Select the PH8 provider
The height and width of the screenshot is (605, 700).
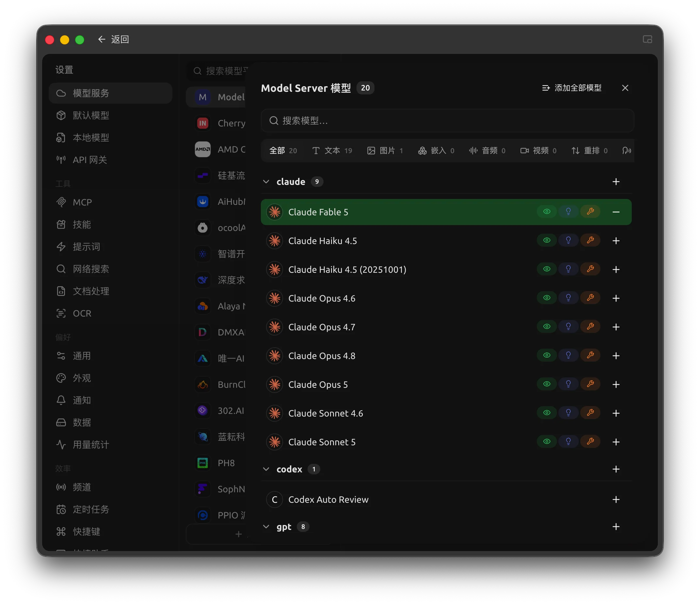tap(216, 463)
